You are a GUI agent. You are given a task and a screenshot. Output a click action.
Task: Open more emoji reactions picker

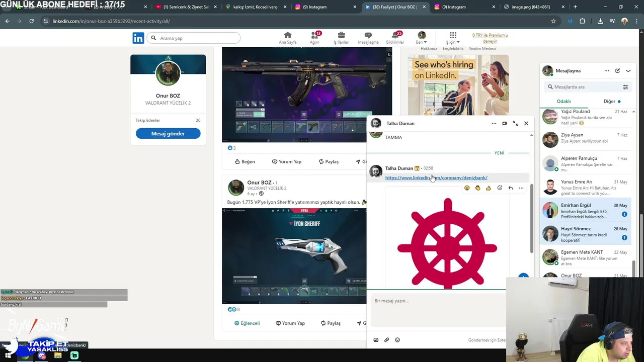coord(500,188)
